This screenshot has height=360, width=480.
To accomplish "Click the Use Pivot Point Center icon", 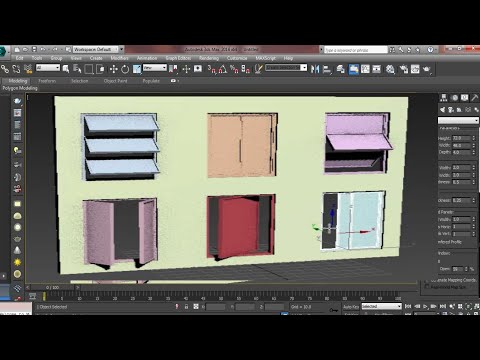I will pos(173,69).
